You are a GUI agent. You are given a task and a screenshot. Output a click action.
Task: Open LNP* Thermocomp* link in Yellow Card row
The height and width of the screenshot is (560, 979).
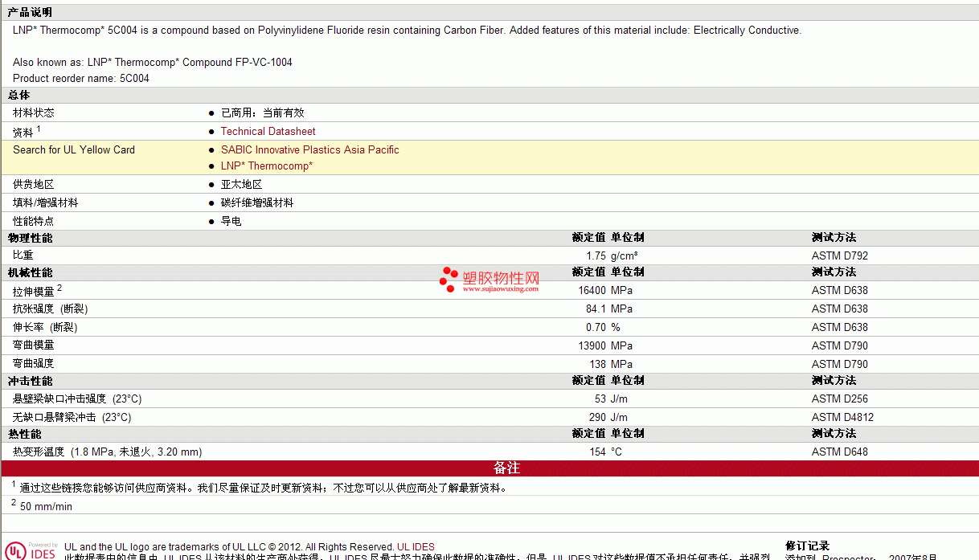click(267, 166)
